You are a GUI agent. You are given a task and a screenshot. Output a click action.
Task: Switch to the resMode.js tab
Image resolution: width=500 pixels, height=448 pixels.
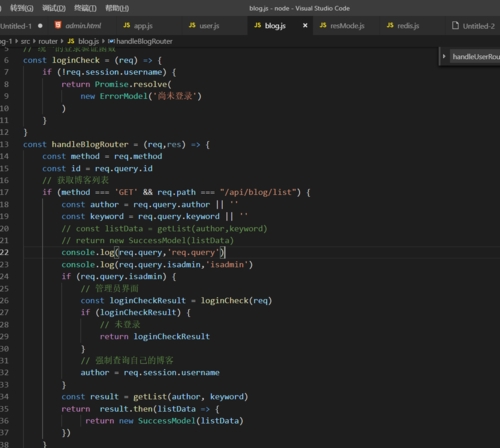[347, 26]
